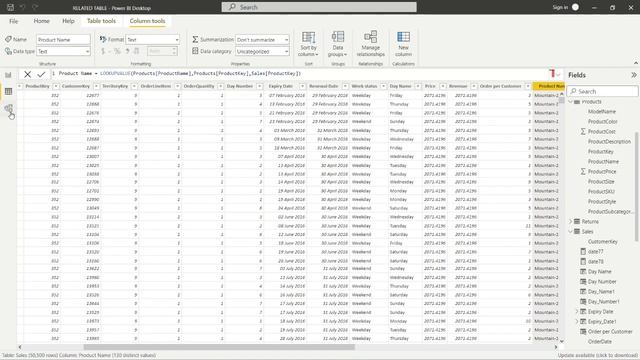Open the Data groups tool
This screenshot has width=640, height=360.
[338, 44]
